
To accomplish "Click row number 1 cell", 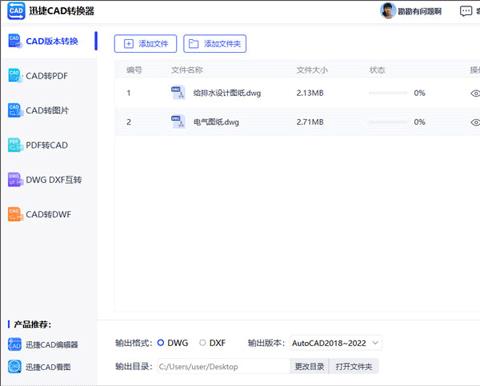I will [129, 93].
